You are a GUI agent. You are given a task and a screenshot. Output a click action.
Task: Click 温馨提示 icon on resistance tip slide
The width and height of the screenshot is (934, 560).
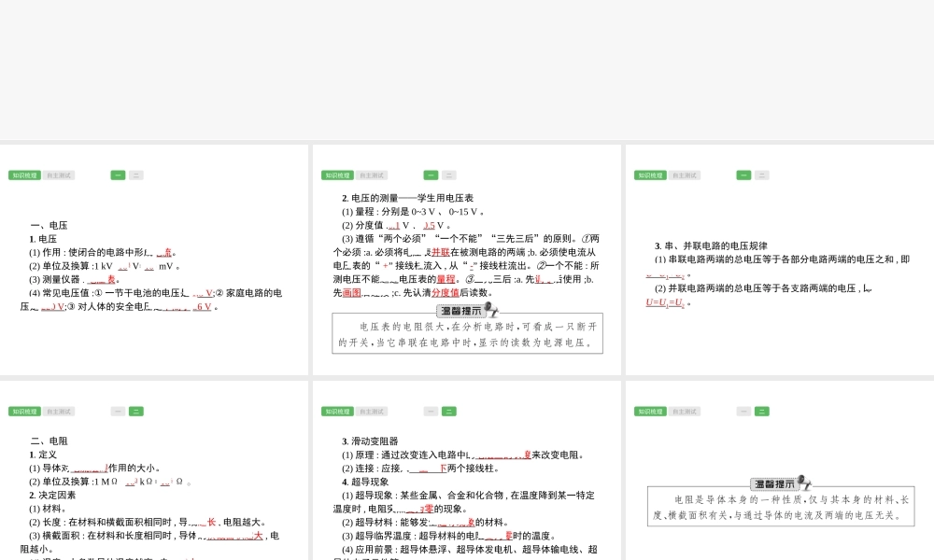781,483
